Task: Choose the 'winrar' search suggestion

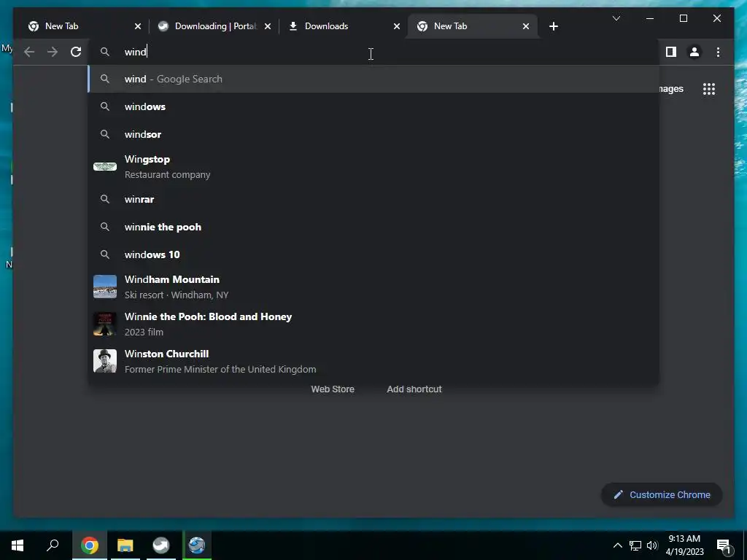Action: coord(374,199)
